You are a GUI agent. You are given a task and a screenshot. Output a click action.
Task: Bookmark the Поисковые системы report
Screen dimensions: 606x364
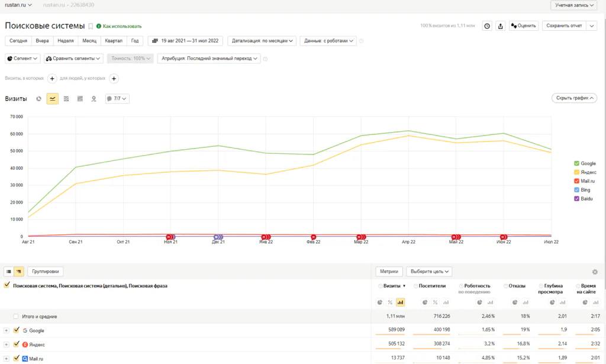[91, 26]
